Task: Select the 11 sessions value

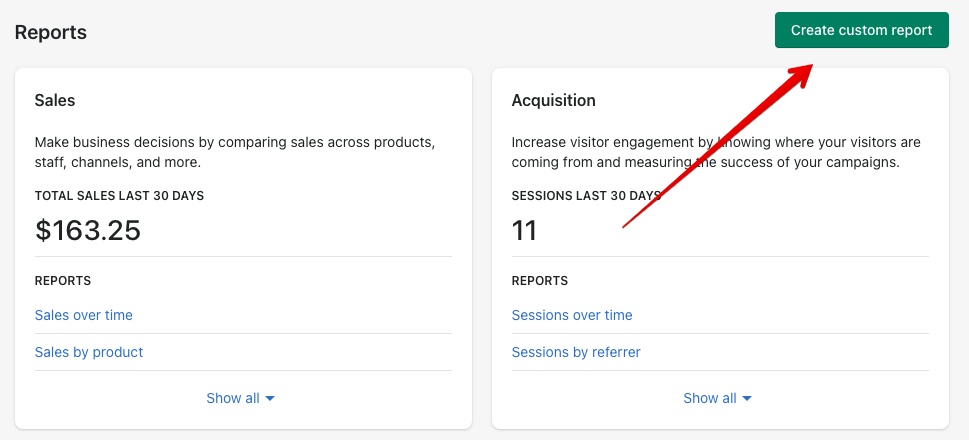Action: [x=524, y=230]
